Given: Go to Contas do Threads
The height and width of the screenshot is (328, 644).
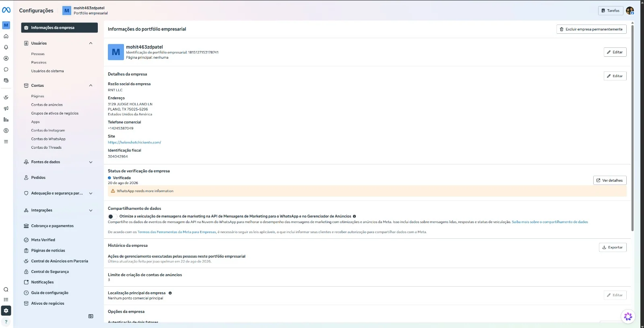Looking at the screenshot, I should pyautogui.click(x=46, y=148).
